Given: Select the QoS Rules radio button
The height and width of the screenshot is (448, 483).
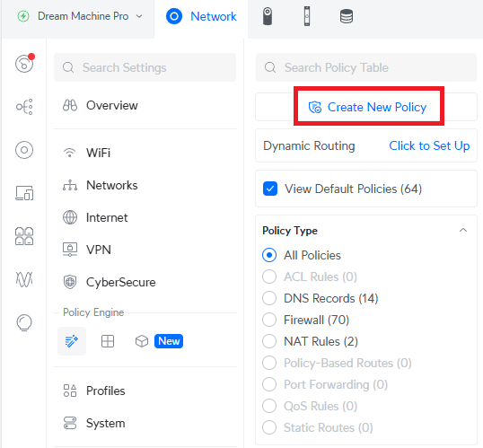Looking at the screenshot, I should point(269,406).
